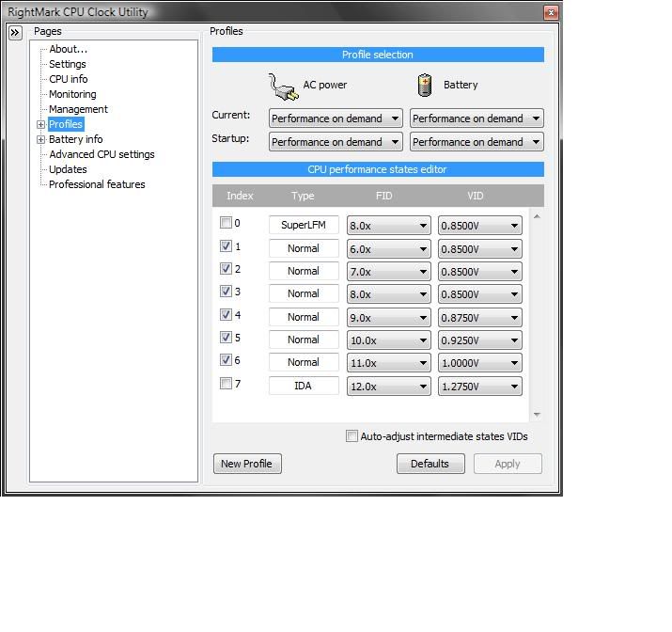Open the Startup Battery profile dropdown

(477, 142)
